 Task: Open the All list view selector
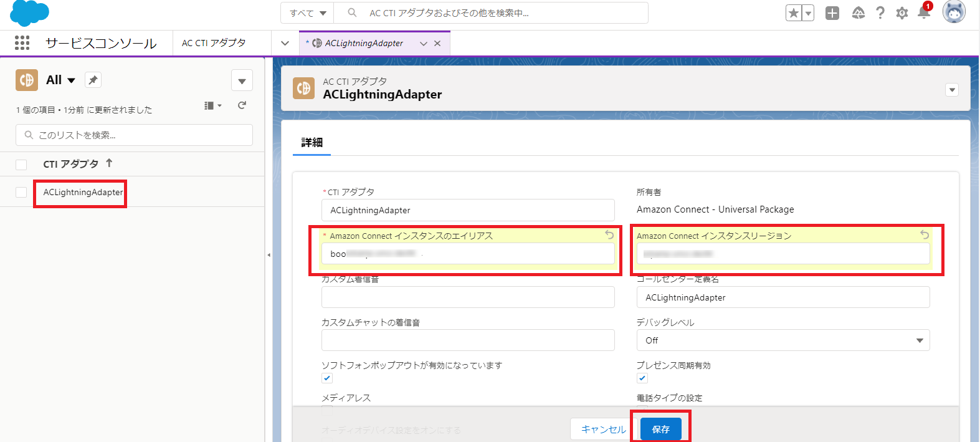click(60, 80)
